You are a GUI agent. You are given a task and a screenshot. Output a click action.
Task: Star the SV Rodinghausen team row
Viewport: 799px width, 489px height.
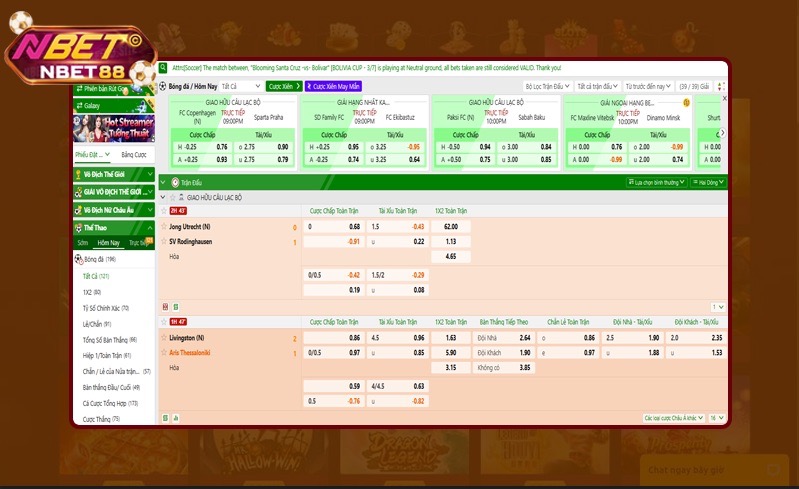tap(164, 241)
